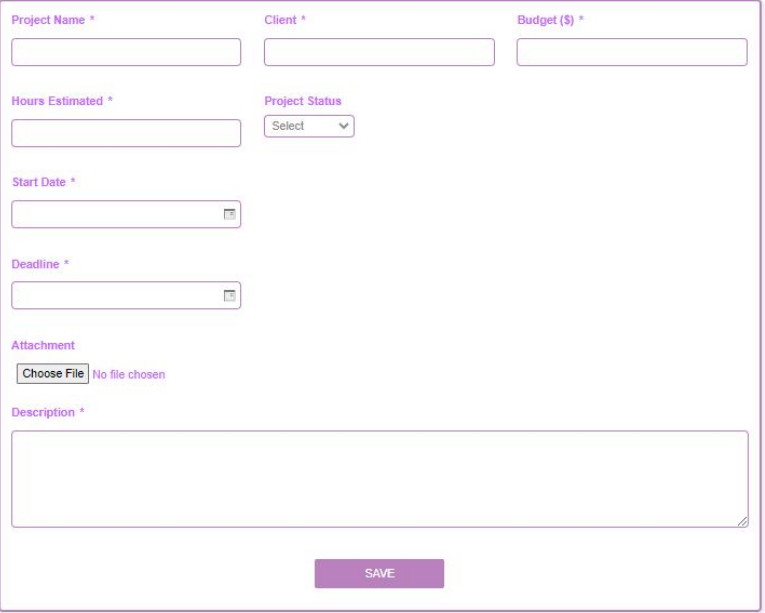Click the 'No file chosen' text
The width and height of the screenshot is (765, 613).
pyautogui.click(x=128, y=375)
